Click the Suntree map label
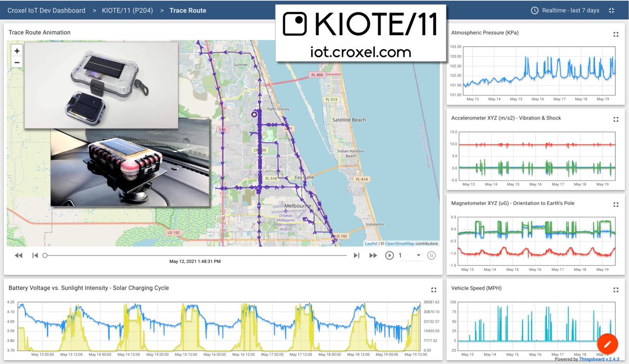This screenshot has height=364, width=629. click(241, 65)
